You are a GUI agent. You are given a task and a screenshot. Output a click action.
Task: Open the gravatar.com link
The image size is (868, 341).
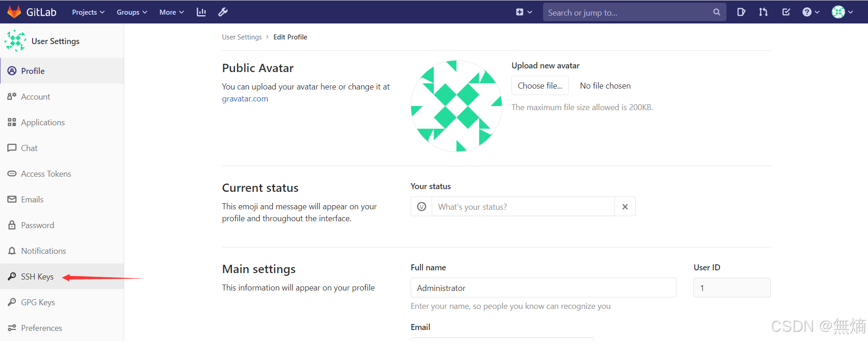click(245, 99)
